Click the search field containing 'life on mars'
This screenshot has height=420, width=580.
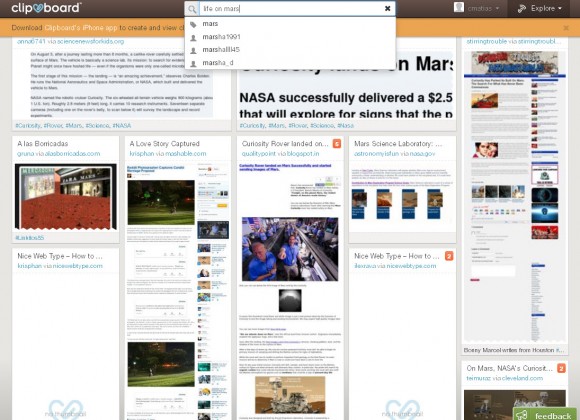291,9
